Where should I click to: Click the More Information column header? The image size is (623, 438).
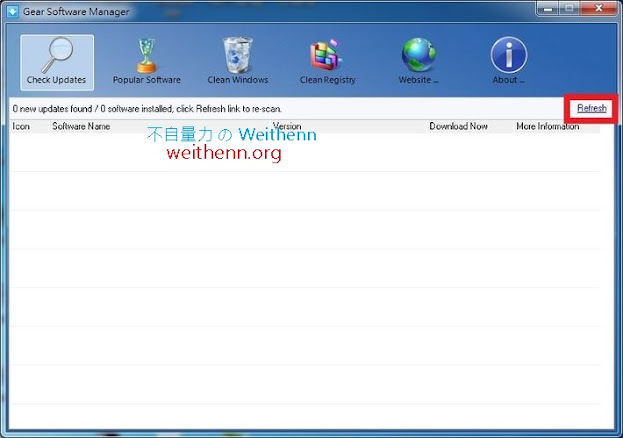click(x=548, y=126)
